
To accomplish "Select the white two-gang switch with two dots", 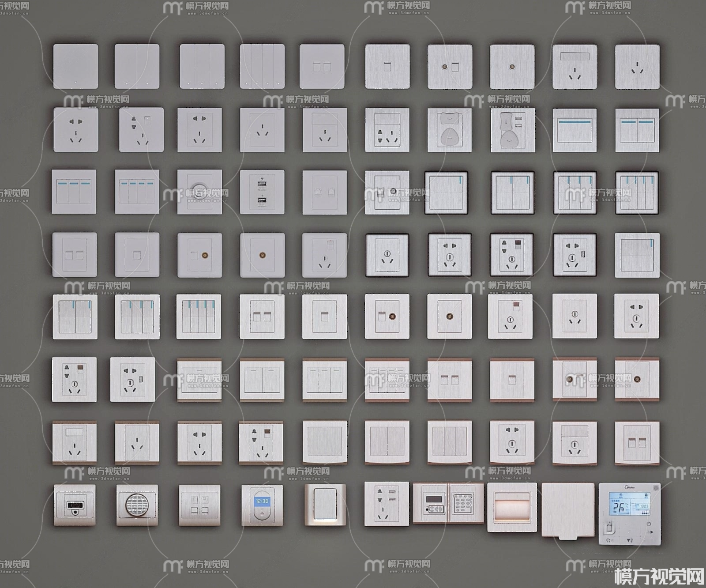I will tap(137, 66).
